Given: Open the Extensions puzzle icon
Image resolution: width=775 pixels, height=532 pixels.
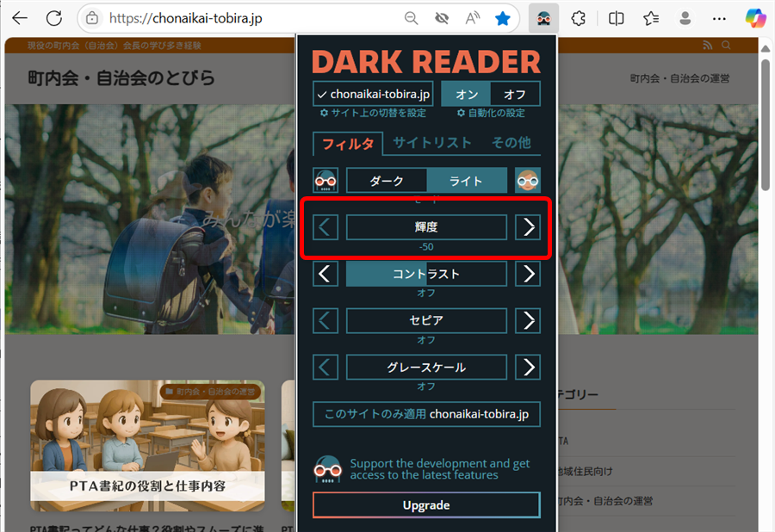Looking at the screenshot, I should 580,18.
